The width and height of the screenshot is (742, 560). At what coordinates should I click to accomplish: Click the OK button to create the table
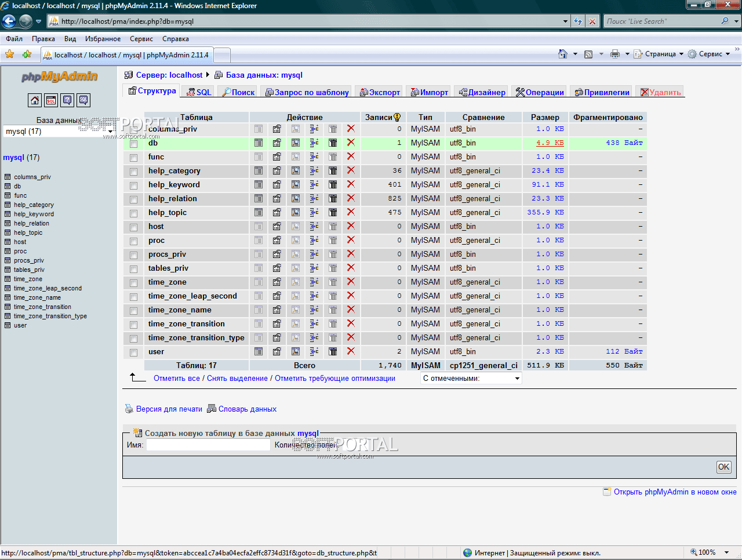pyautogui.click(x=724, y=467)
